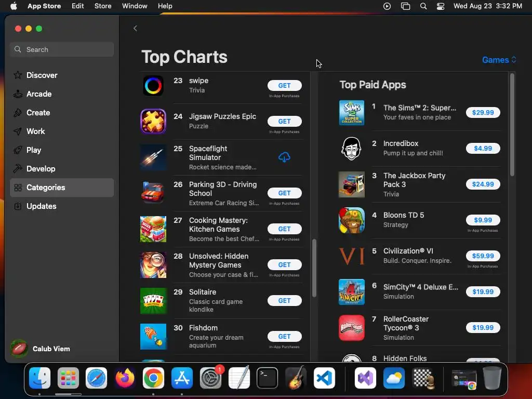Open Finder from the Dock

click(x=39, y=378)
